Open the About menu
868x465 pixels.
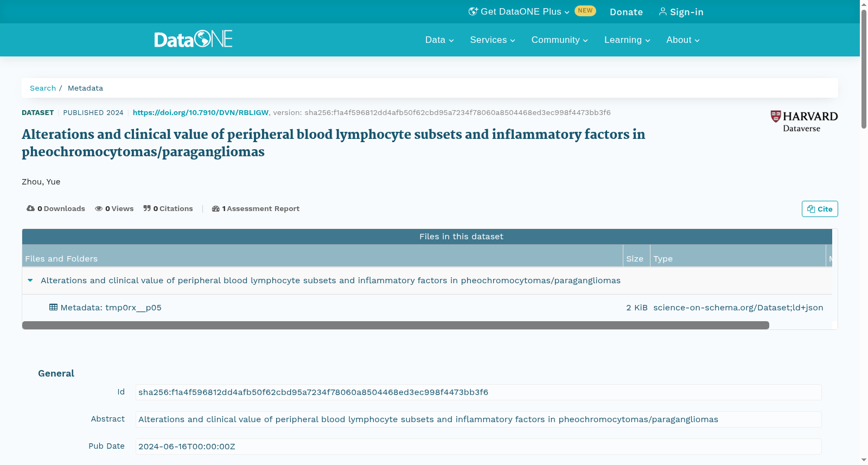683,40
